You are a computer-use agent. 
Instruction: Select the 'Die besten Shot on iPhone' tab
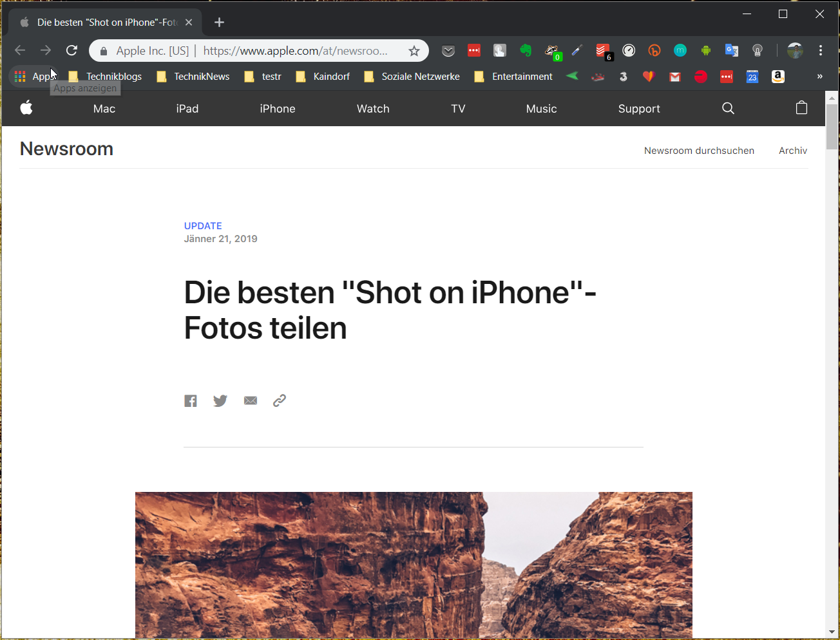(106, 22)
